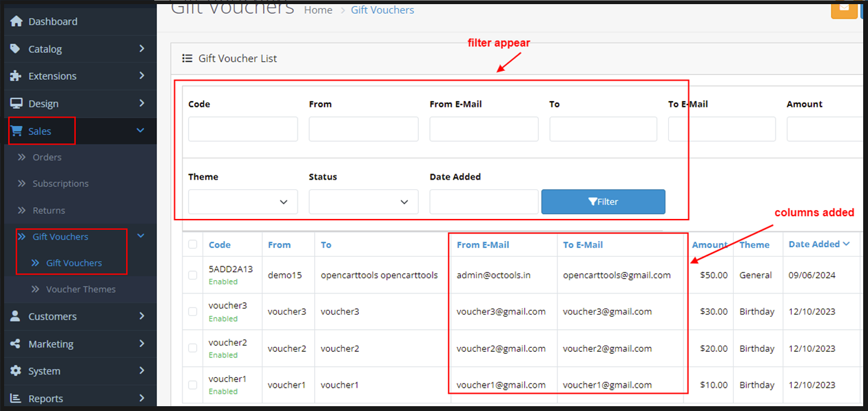
Task: Click the Dashboard home icon
Action: click(16, 21)
